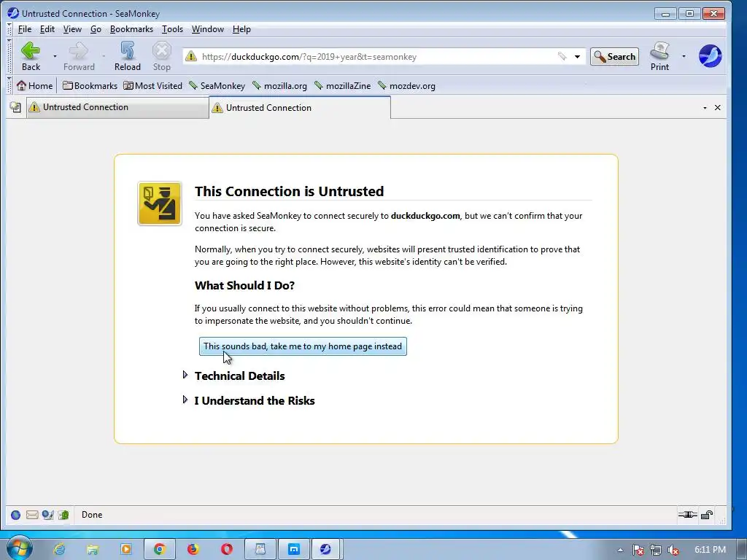Open Windows Media Player from the taskbar

[x=125, y=549]
